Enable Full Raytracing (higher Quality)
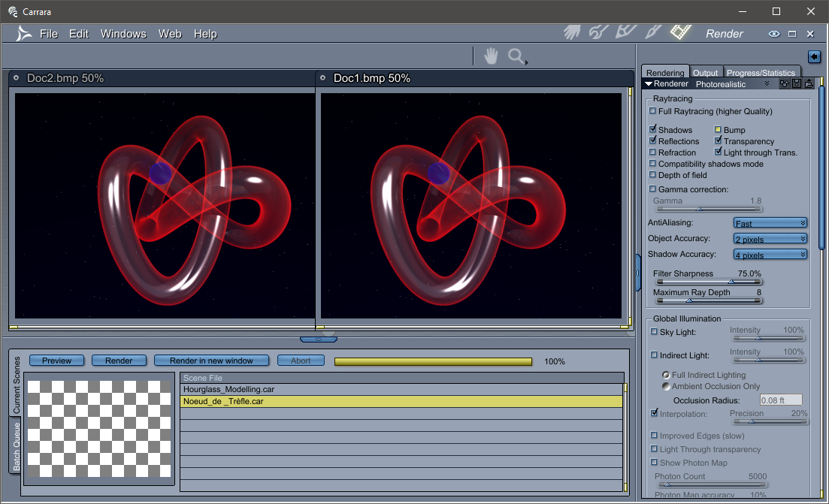Viewport: 829px width, 504px height. pyautogui.click(x=652, y=111)
